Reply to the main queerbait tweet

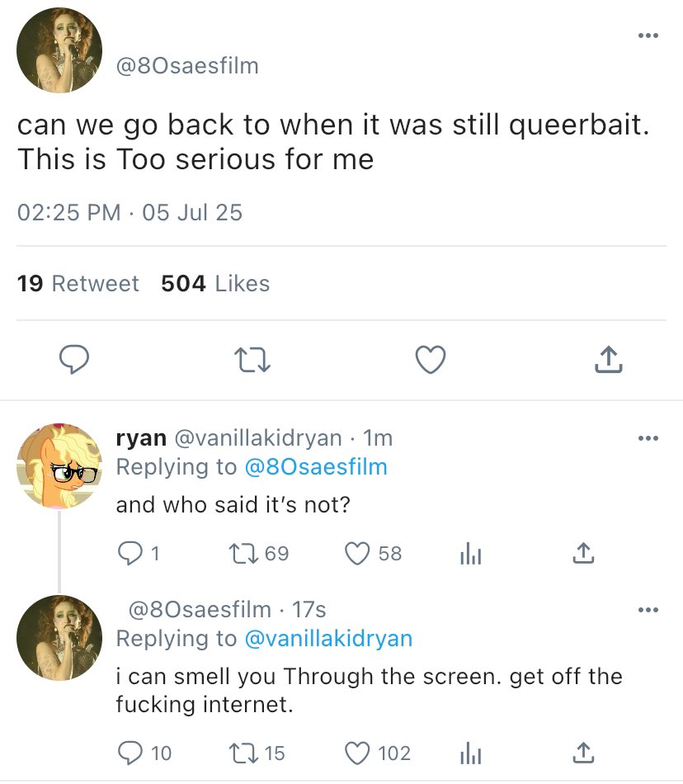pyautogui.click(x=74, y=358)
